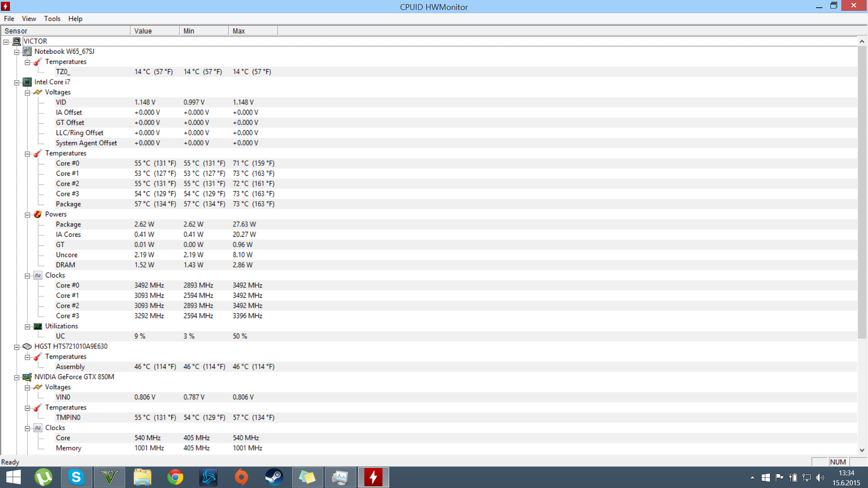Open GTA V from the taskbar

coord(109,477)
